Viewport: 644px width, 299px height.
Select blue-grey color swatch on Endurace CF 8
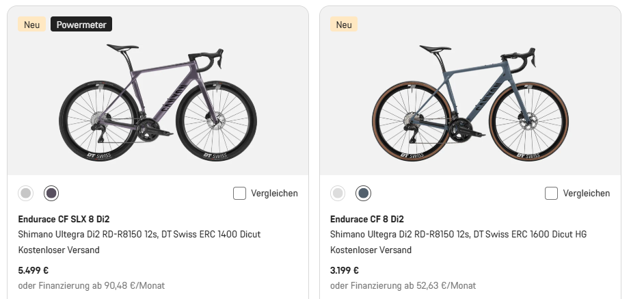point(363,194)
